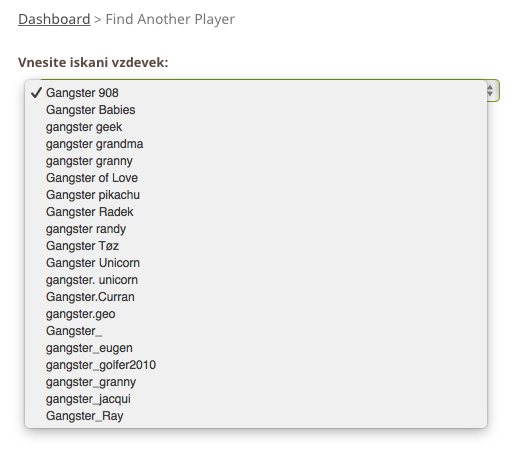512x462 pixels.
Task: Choose the gangster granny option
Action: click(256, 161)
